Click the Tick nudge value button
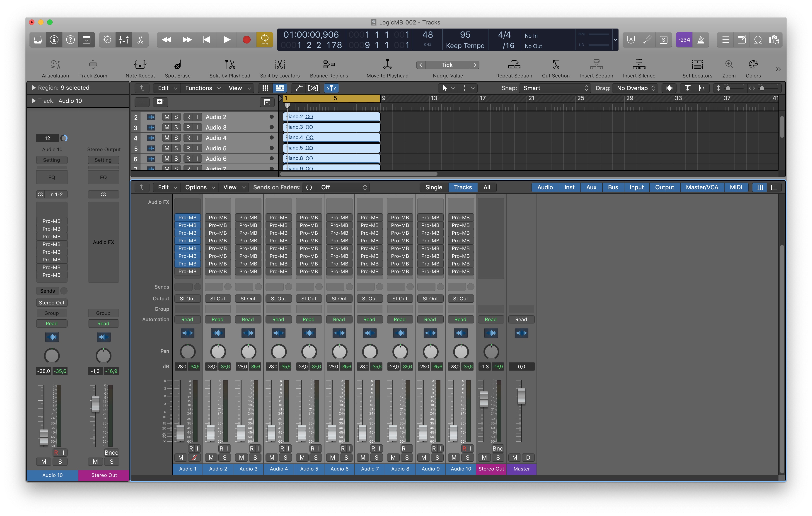Image resolution: width=812 pixels, height=516 pixels. coord(447,65)
